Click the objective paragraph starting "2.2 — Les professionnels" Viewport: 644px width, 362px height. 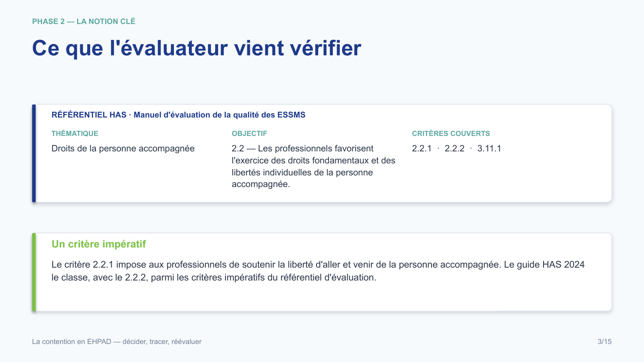pos(313,166)
